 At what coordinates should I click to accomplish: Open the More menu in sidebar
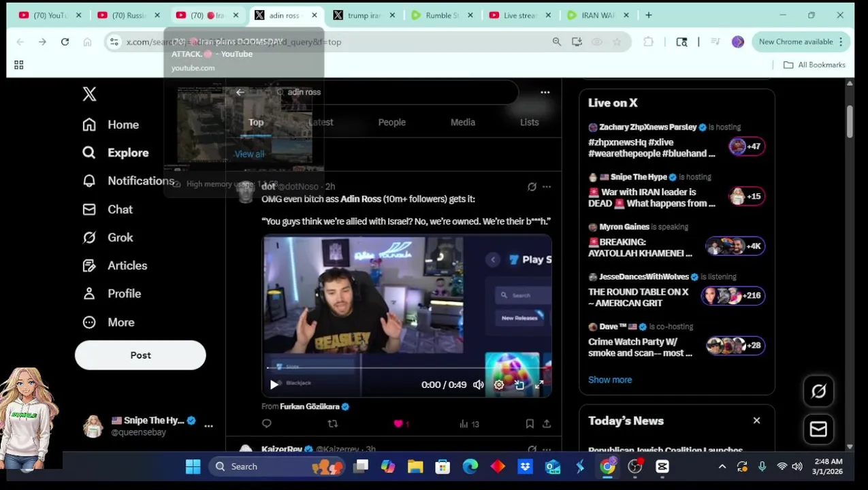click(x=108, y=322)
